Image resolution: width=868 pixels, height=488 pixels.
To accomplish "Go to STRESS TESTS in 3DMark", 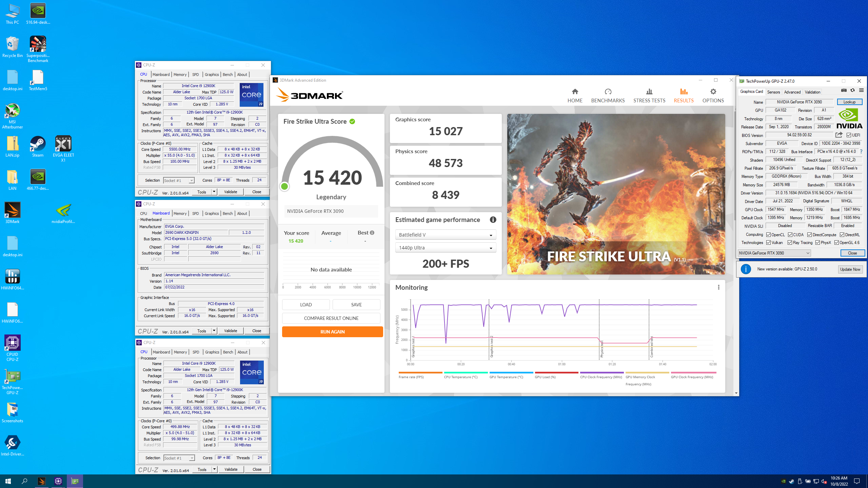I will [x=649, y=96].
